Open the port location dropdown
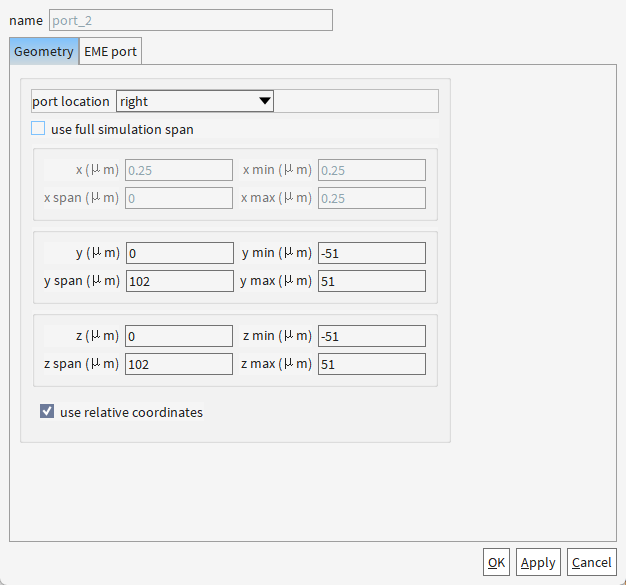This screenshot has width=626, height=585. coord(195,101)
